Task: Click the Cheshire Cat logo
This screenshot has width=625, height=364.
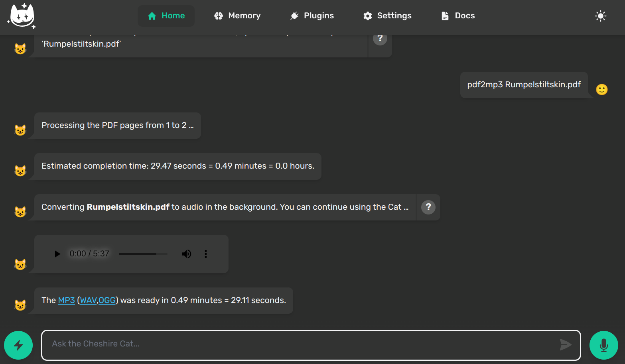Action: point(22,16)
